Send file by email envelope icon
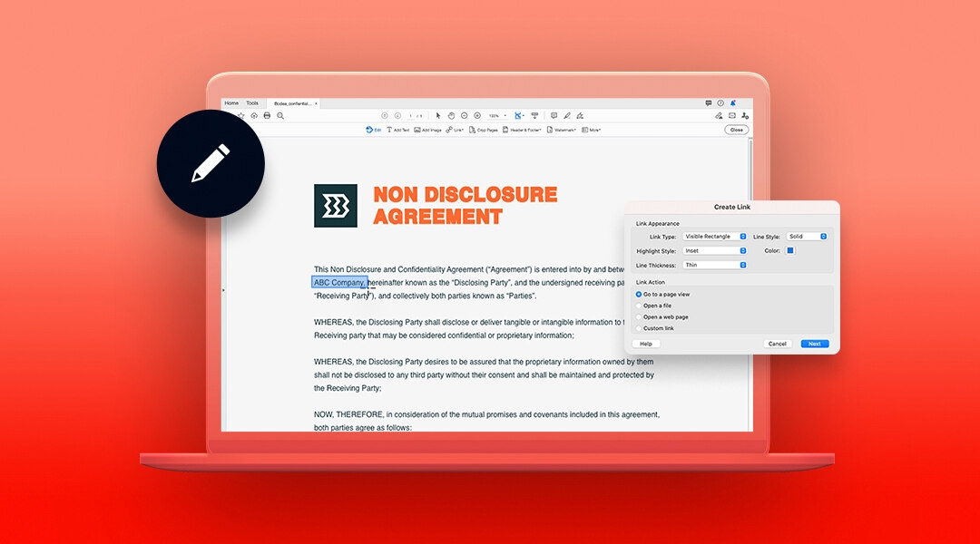Screen dimensions: 980x544 (732, 115)
